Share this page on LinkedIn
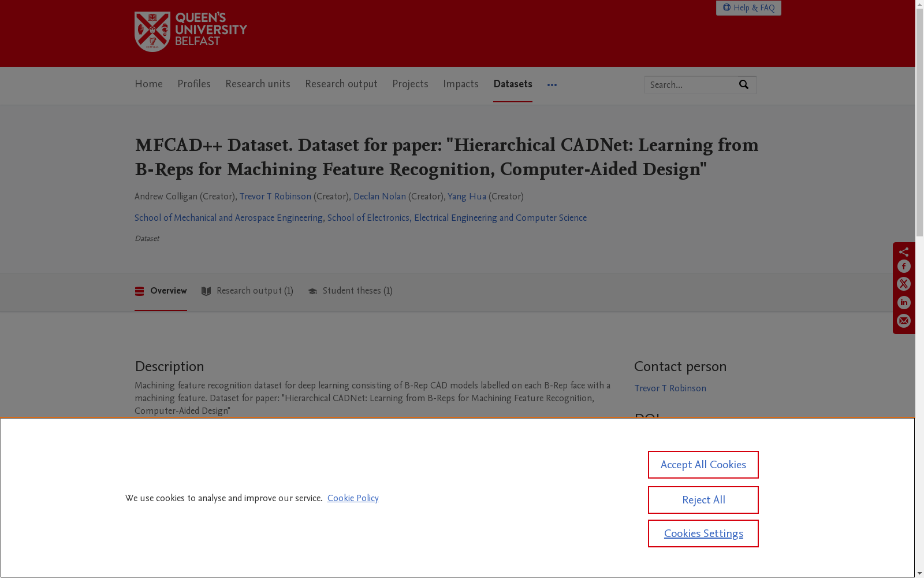 tap(904, 303)
